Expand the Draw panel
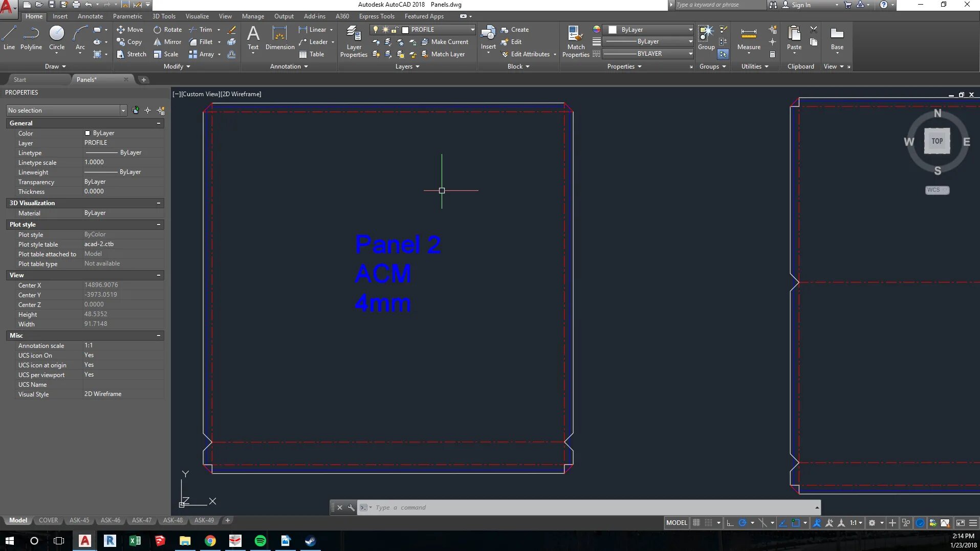980x551 pixels. [55, 67]
